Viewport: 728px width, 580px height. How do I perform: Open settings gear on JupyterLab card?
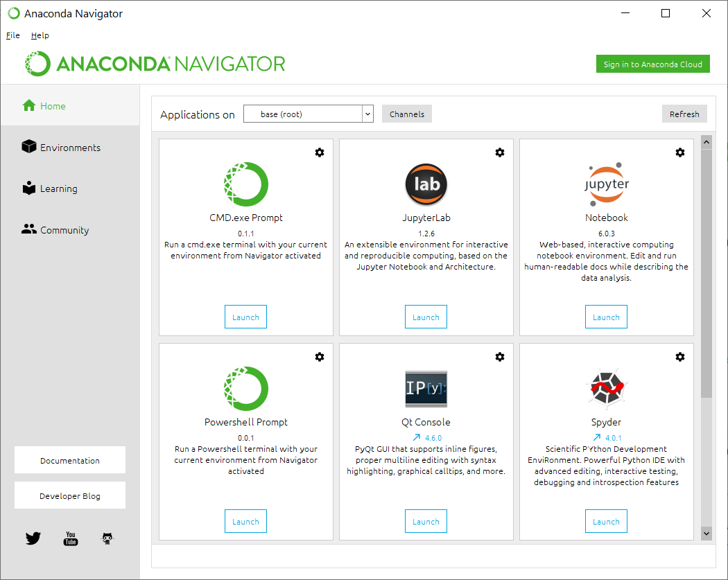click(500, 152)
